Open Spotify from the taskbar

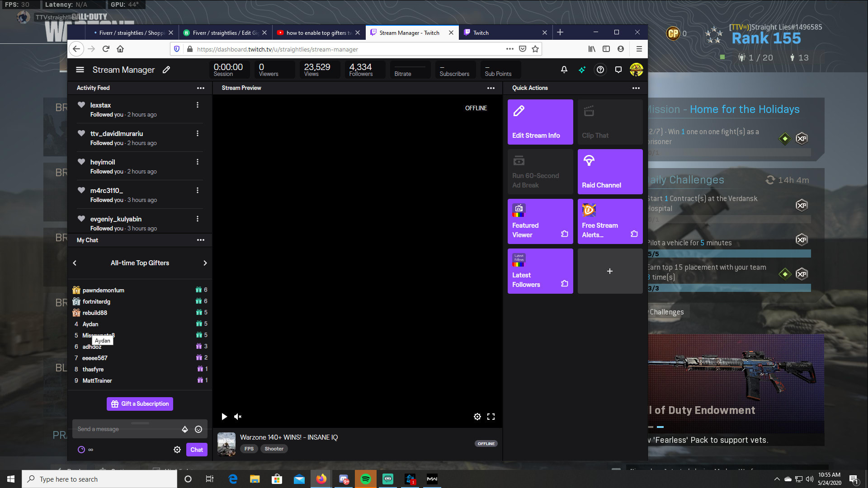pos(366,479)
